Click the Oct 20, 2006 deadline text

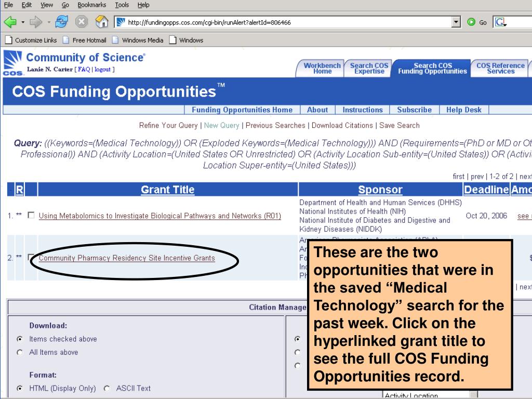pyautogui.click(x=486, y=216)
